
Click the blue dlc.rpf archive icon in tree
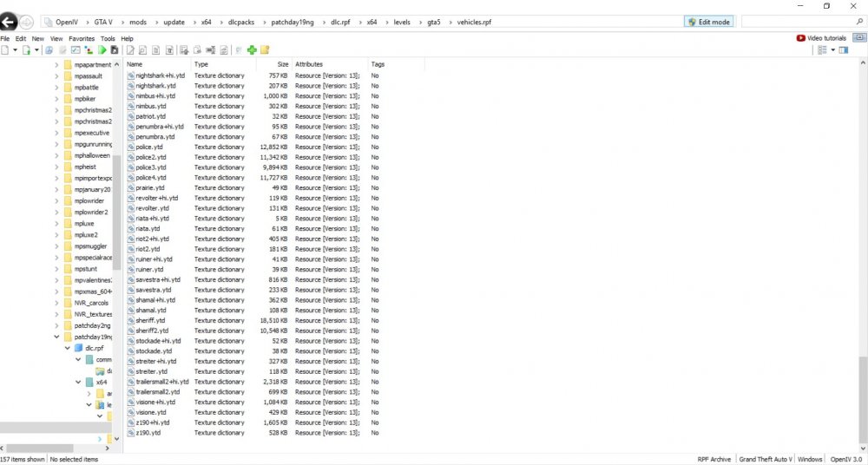pyautogui.click(x=79, y=348)
